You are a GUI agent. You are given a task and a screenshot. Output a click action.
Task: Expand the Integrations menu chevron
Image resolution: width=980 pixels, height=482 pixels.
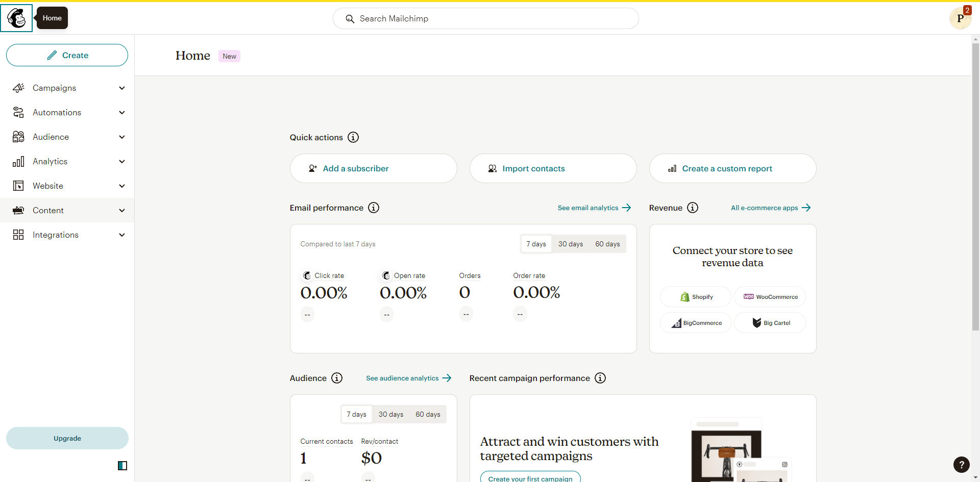(x=122, y=235)
